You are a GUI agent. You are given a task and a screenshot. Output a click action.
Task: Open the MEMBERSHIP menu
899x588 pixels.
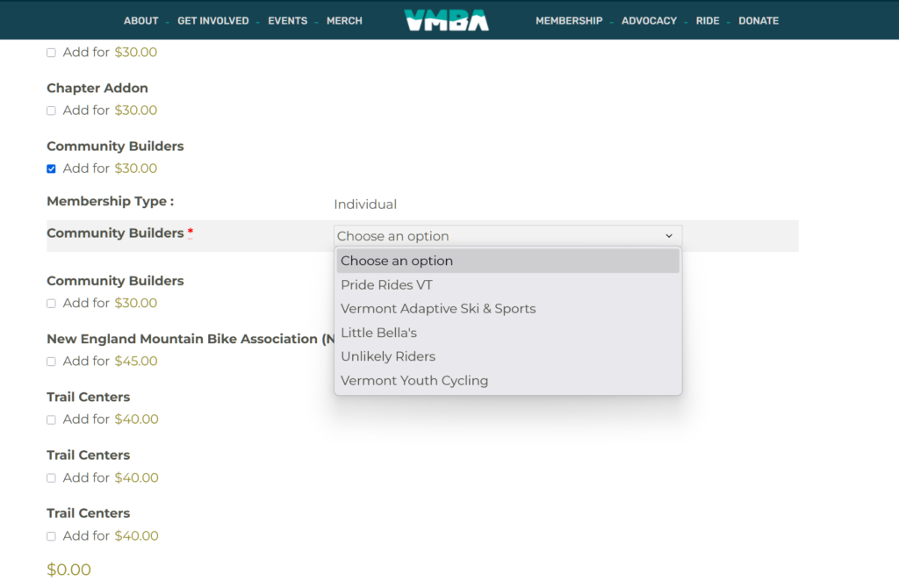click(569, 21)
